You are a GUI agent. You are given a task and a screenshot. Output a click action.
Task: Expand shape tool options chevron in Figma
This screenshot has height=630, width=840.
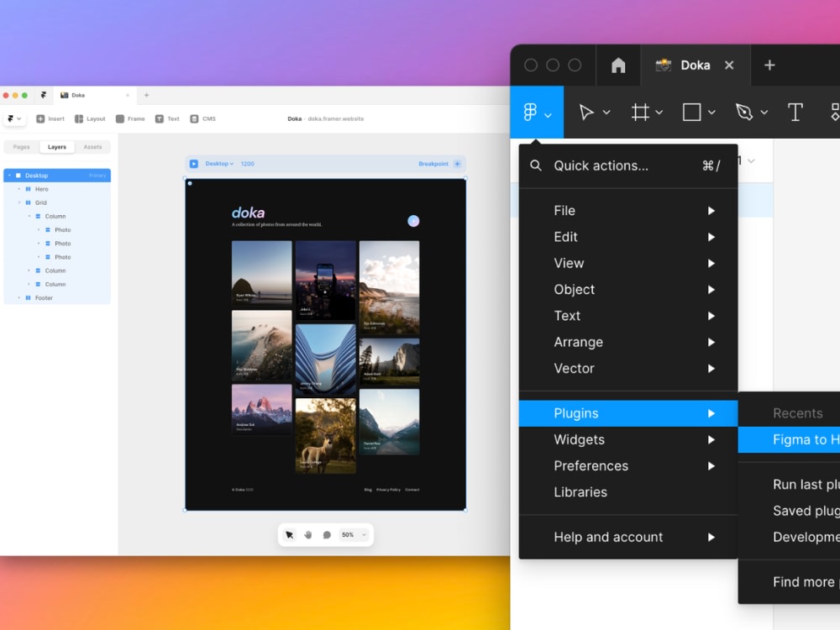[711, 113]
